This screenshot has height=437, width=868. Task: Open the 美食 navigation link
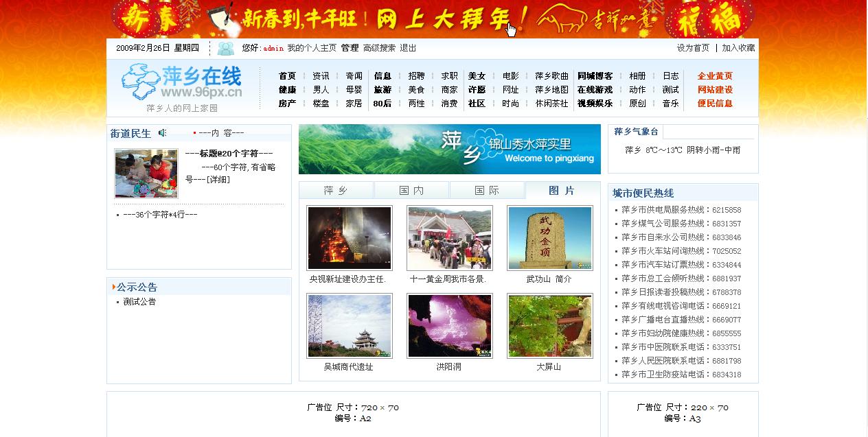coord(416,90)
